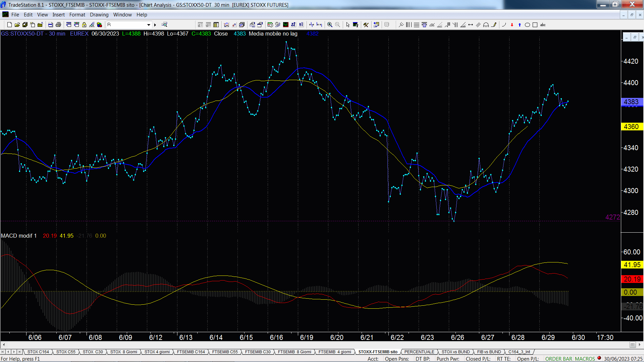Select the horizontal lines drawing tool

[x=417, y=25]
